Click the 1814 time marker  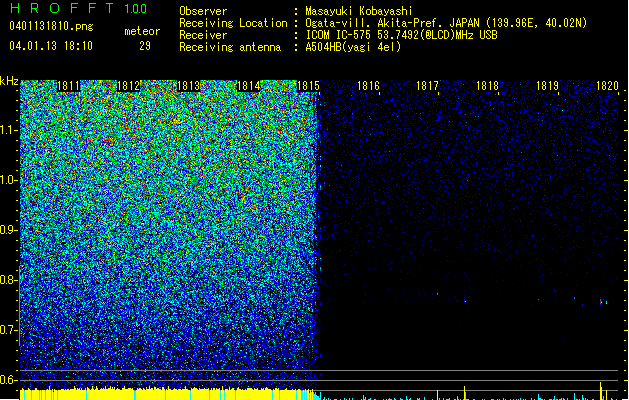click(248, 86)
